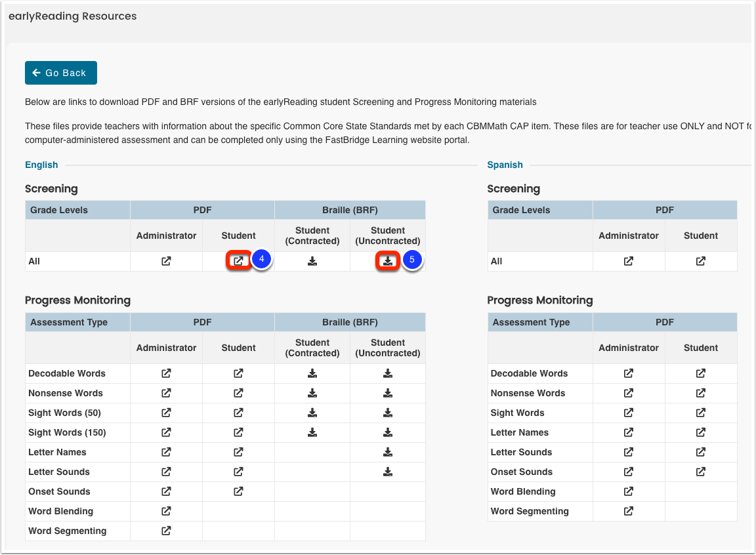Viewport: 756px width, 555px height.
Task: Open English Nonsense Words Student PDF
Action: click(239, 393)
